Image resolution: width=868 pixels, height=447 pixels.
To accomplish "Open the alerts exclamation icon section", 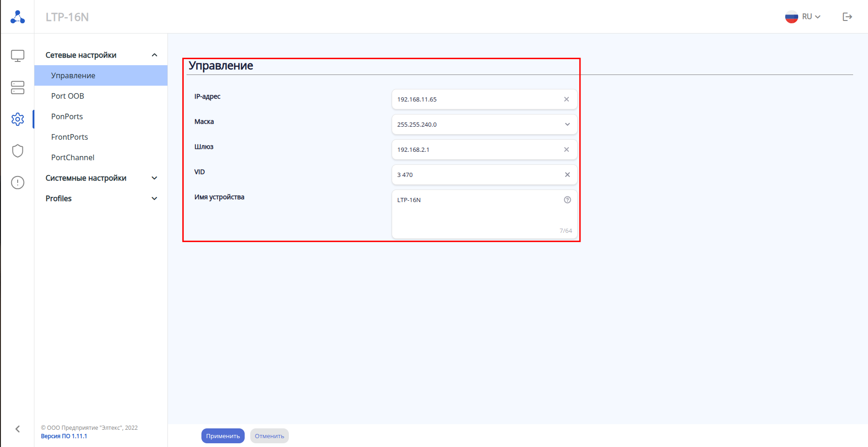I will coord(18,183).
